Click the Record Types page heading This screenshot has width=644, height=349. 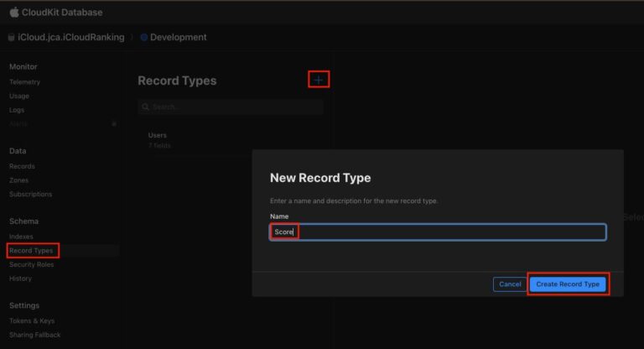[177, 81]
